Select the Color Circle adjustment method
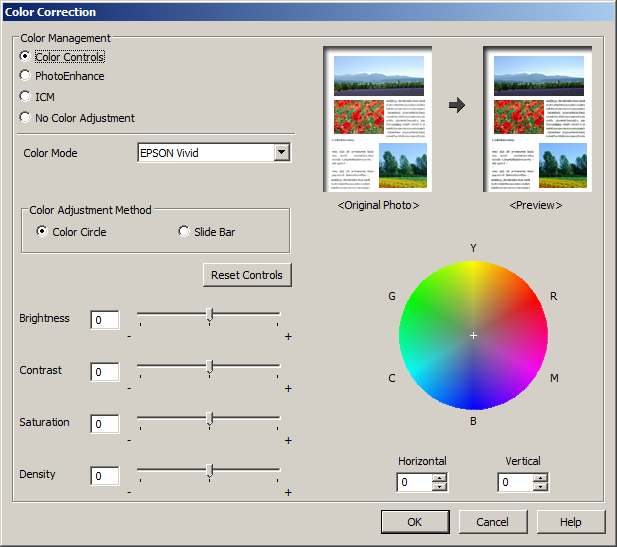The image size is (617, 547). [x=42, y=232]
